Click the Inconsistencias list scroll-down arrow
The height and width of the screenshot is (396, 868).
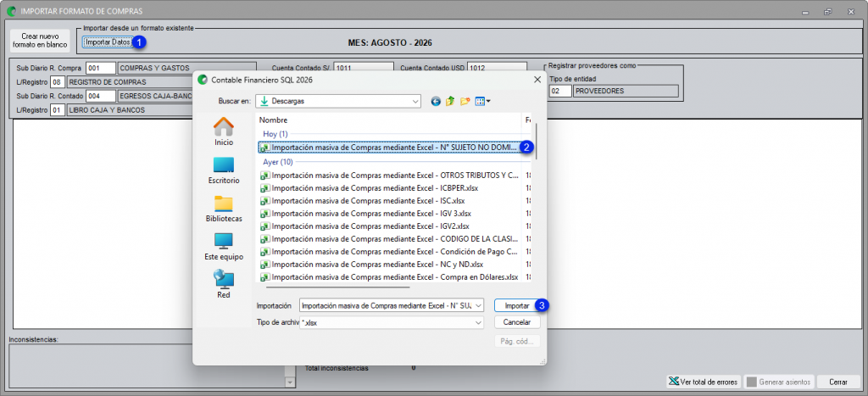tap(291, 382)
